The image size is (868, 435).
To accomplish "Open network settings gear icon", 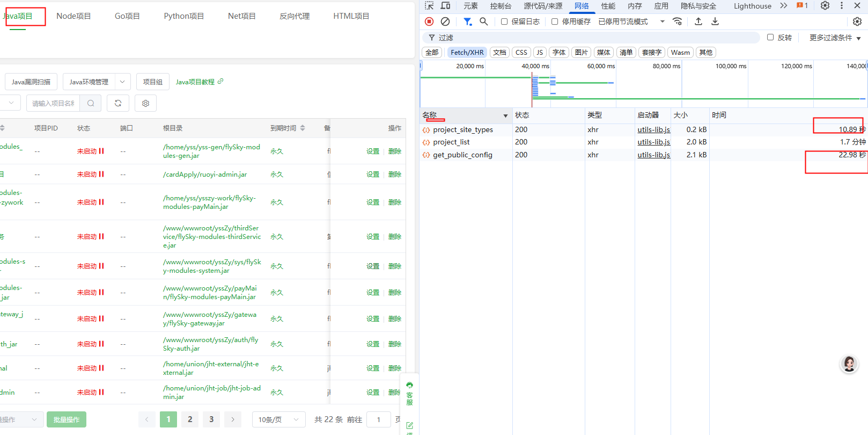I will pyautogui.click(x=857, y=21).
